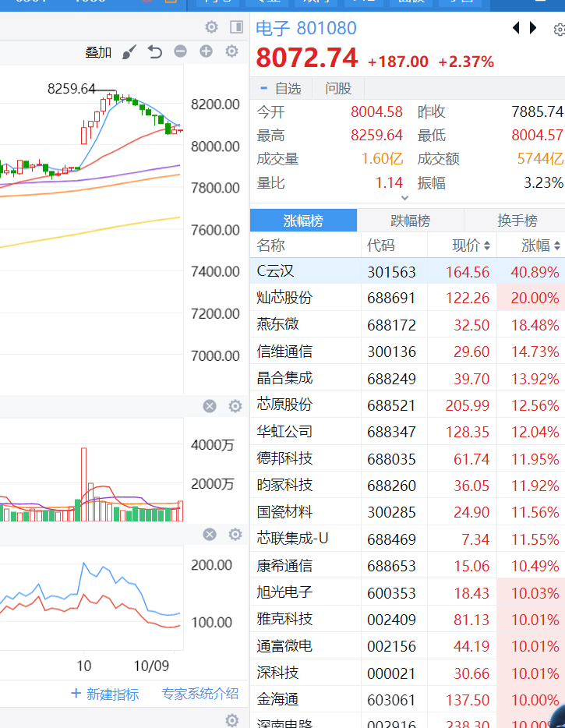Toggle the side panel layout icon
The width and height of the screenshot is (565, 728).
point(236,27)
